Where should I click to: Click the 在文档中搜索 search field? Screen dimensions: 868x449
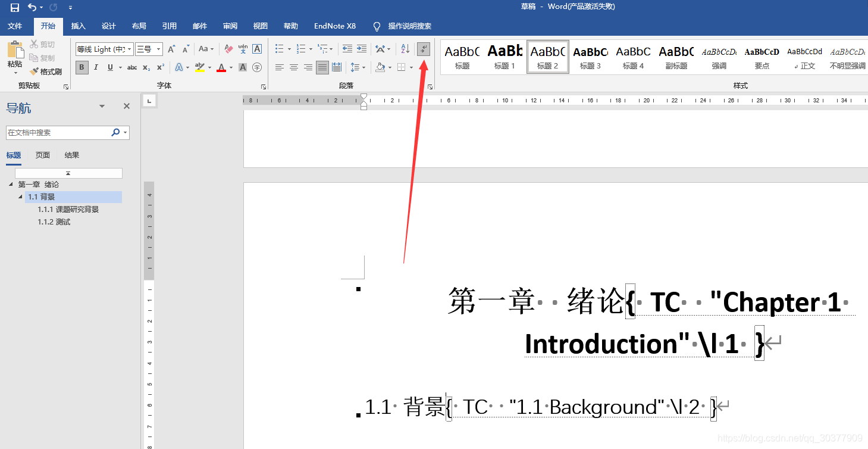58,132
